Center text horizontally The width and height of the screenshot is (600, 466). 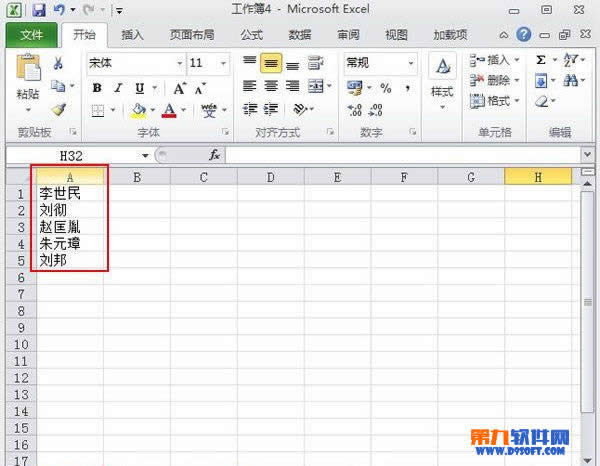(x=271, y=86)
